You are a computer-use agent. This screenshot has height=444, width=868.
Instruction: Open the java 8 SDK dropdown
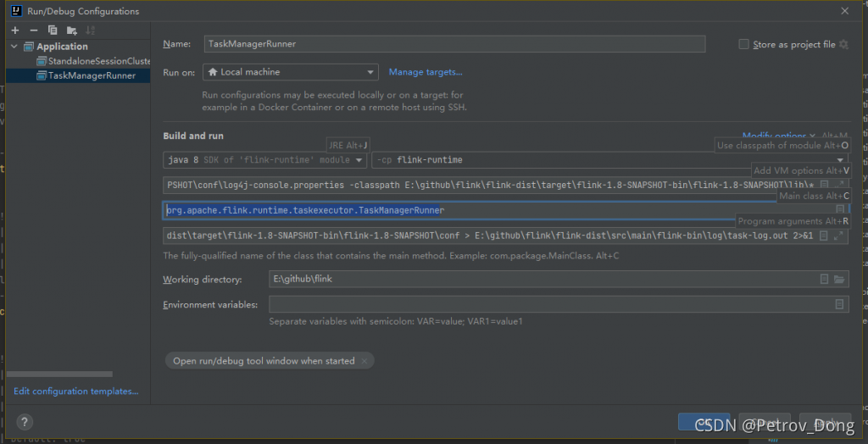(x=265, y=160)
